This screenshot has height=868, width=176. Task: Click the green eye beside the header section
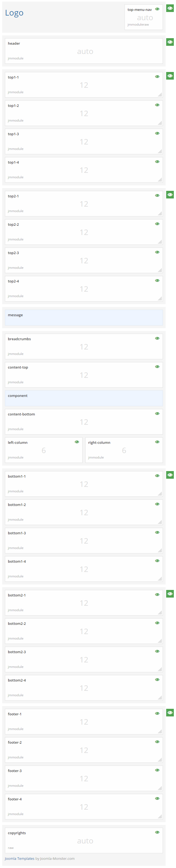tap(170, 42)
